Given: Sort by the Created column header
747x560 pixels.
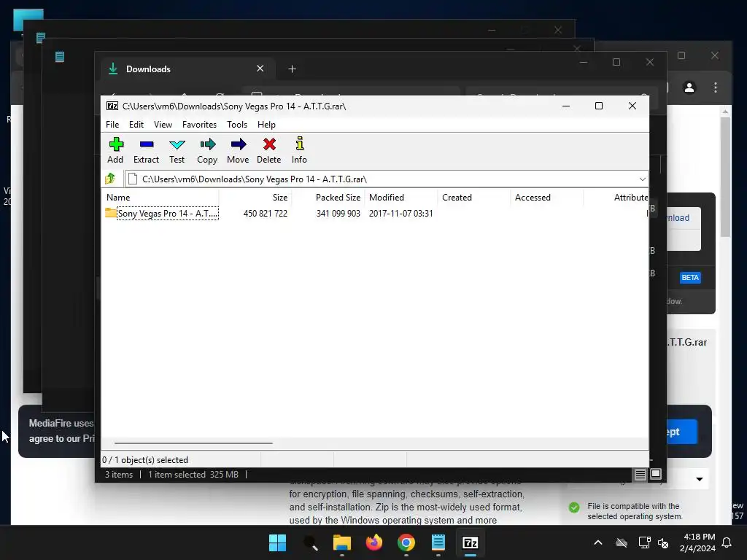Looking at the screenshot, I should (474, 198).
